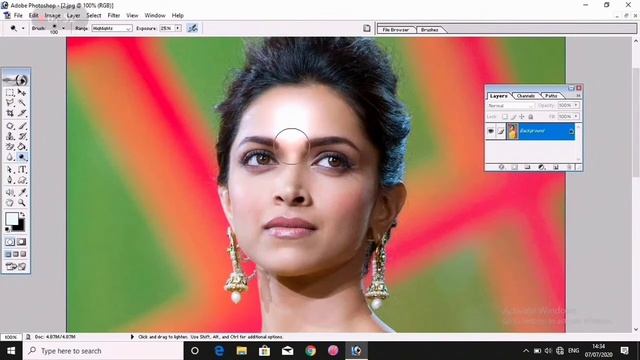Select the Lasso tool
640x360 pixels.
pos(10,102)
